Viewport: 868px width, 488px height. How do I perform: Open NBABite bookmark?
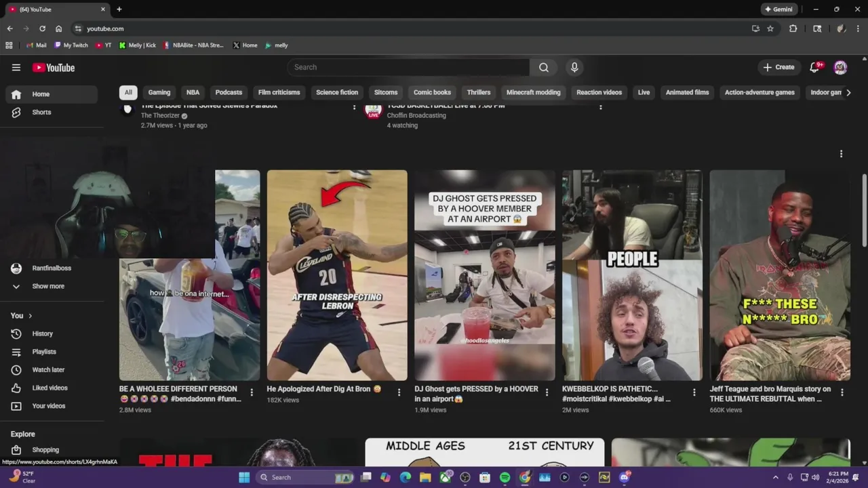point(194,45)
